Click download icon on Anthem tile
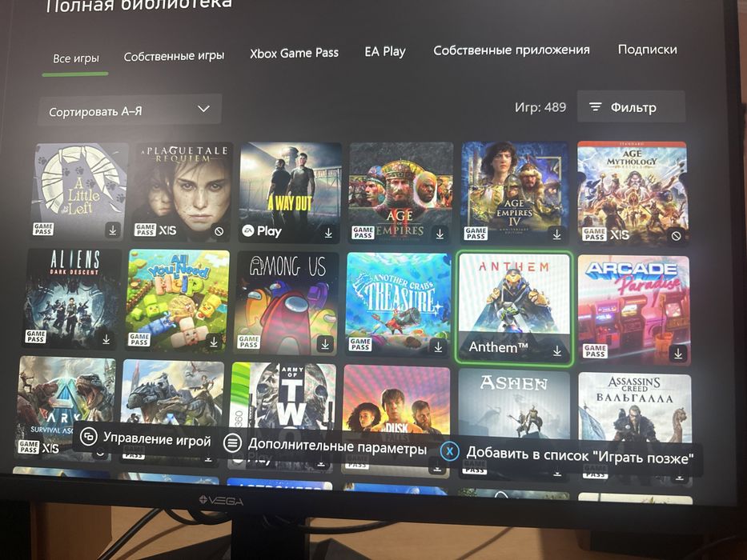 557,351
